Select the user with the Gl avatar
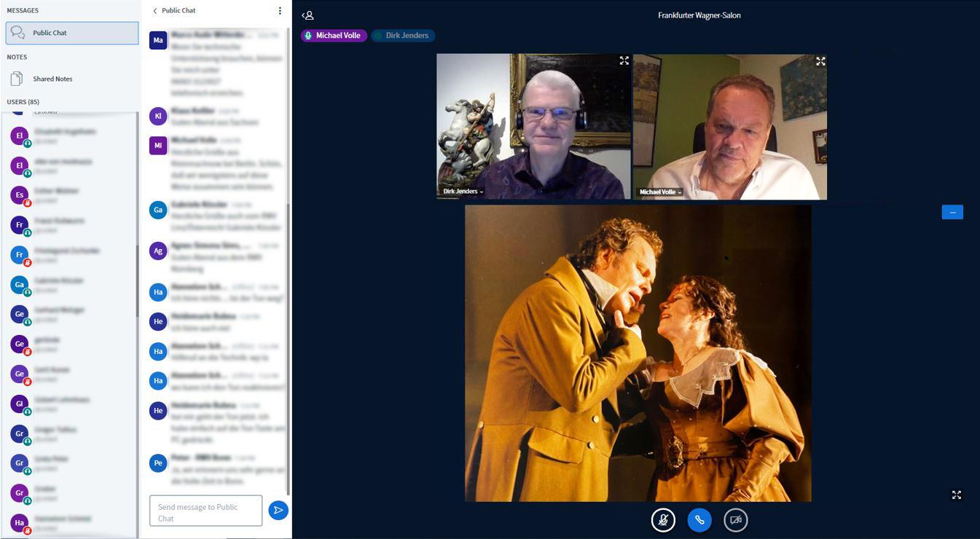The height and width of the screenshot is (539, 980). (20, 404)
